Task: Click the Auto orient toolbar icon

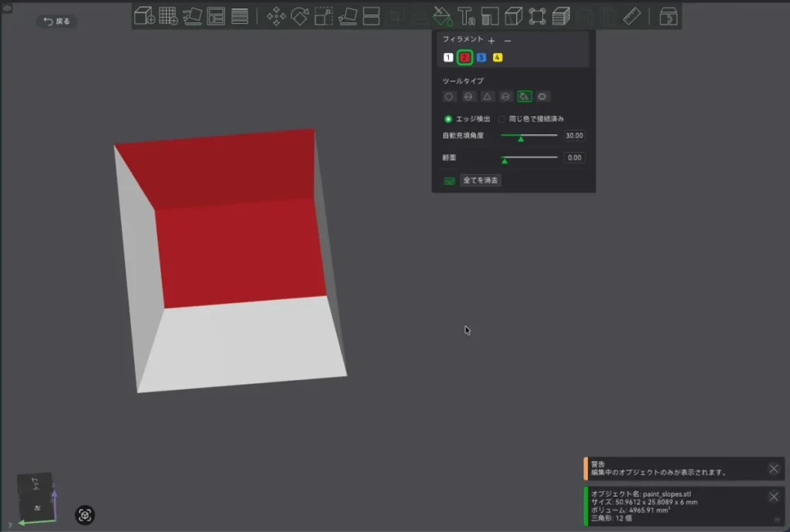Action: point(192,15)
